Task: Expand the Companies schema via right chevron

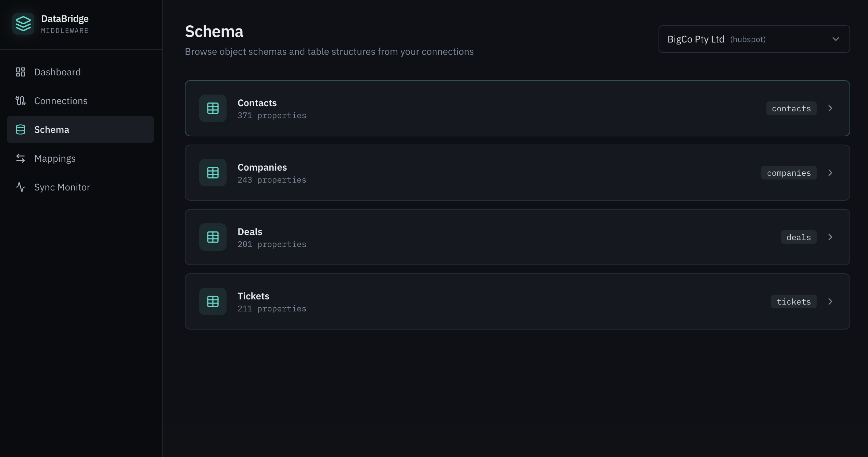Action: 831,173
